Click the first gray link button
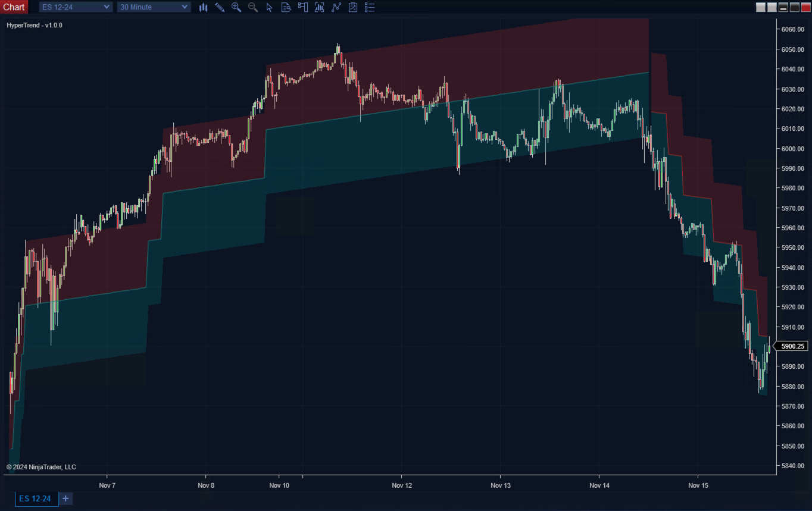812x511 pixels. (x=761, y=7)
